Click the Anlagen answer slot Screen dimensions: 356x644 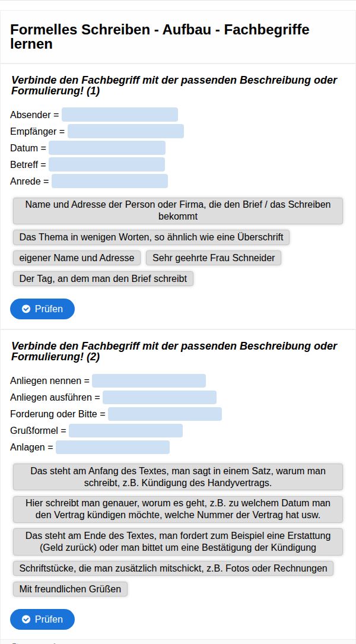point(112,447)
